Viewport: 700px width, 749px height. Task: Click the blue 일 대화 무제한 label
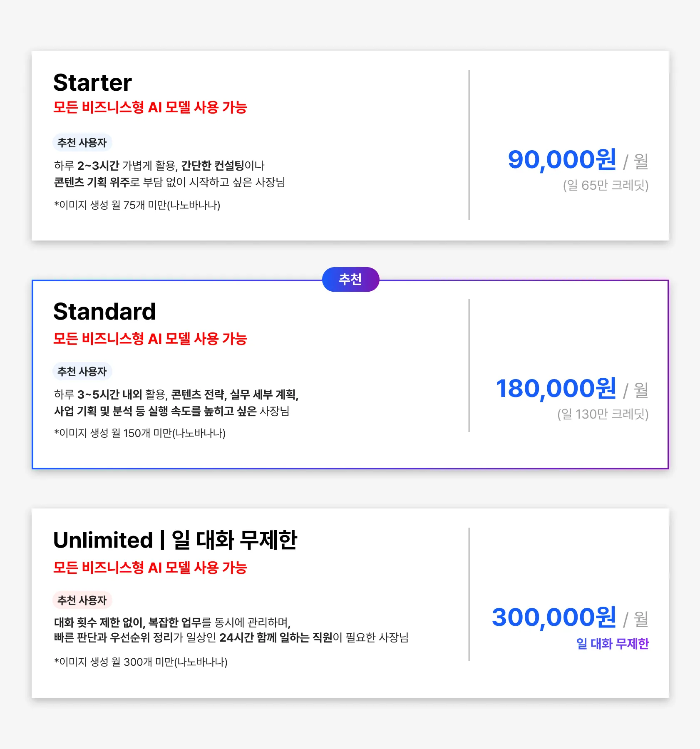612,644
